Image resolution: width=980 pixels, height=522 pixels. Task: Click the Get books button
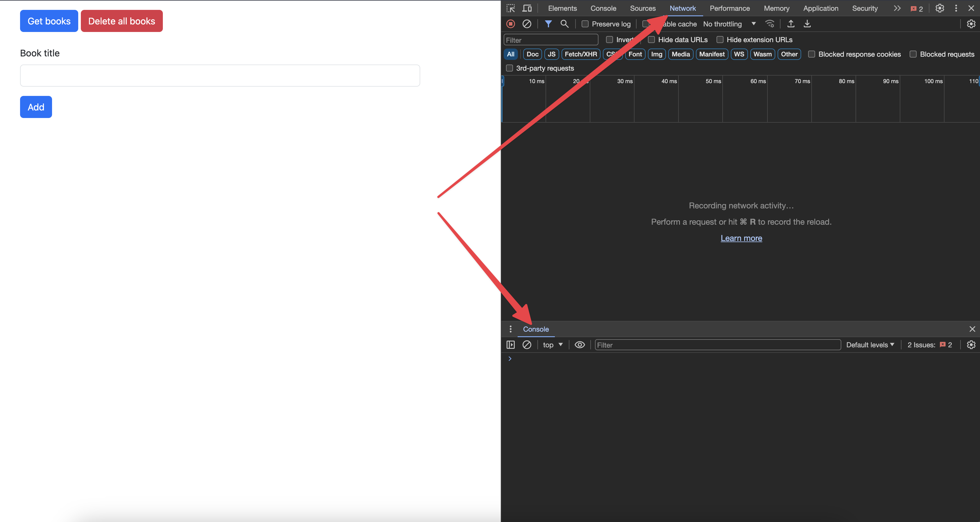tap(49, 21)
